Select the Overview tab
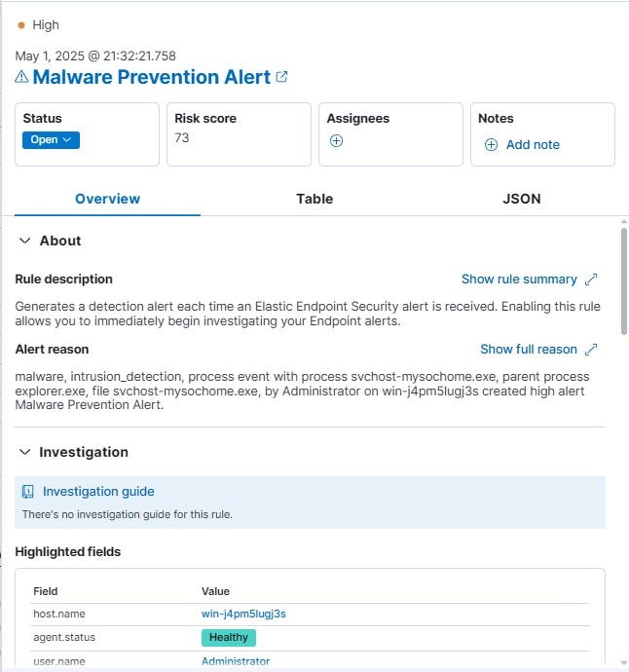The height and width of the screenshot is (672, 629). click(107, 199)
